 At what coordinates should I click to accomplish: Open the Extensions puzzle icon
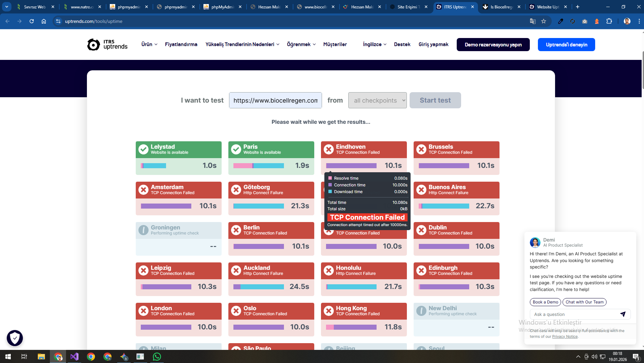609,21
